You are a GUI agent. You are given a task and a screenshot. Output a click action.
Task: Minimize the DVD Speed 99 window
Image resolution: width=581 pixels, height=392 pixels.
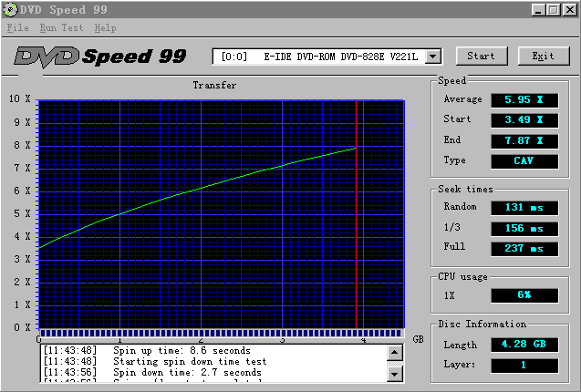click(x=538, y=10)
